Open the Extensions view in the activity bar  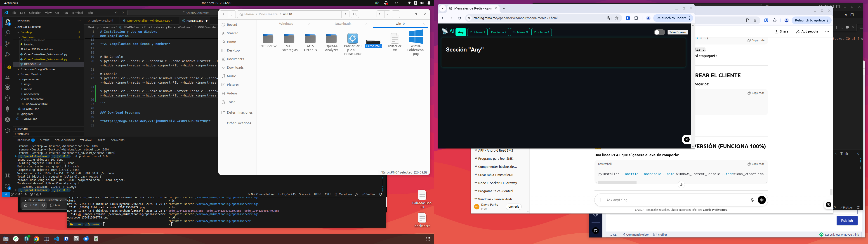click(7, 66)
